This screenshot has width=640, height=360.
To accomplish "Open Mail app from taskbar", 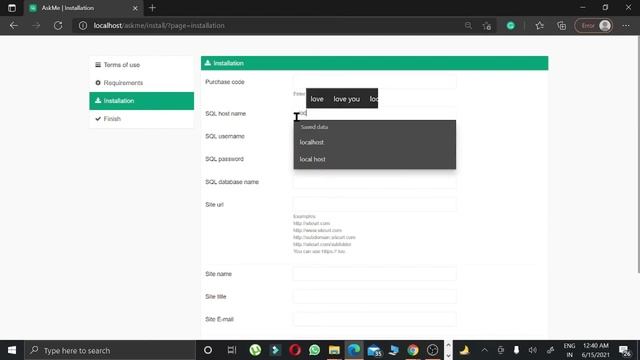I will pos(374,350).
